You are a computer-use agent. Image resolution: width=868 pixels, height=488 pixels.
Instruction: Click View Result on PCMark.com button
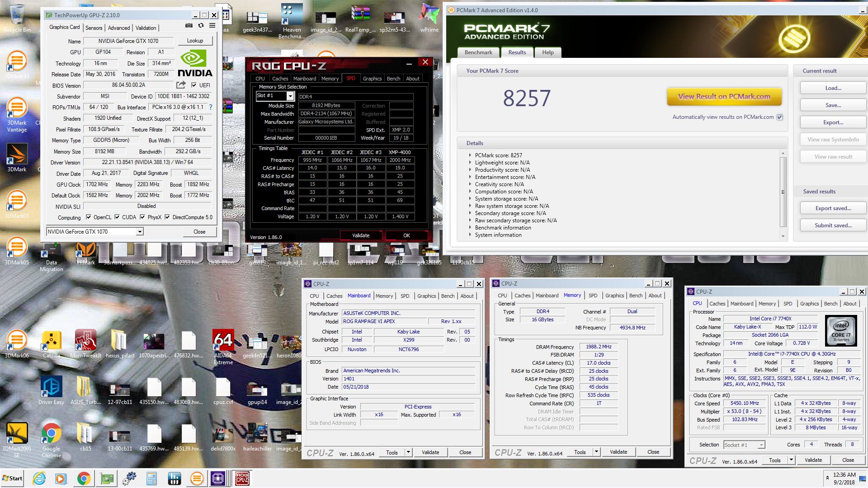pos(724,96)
